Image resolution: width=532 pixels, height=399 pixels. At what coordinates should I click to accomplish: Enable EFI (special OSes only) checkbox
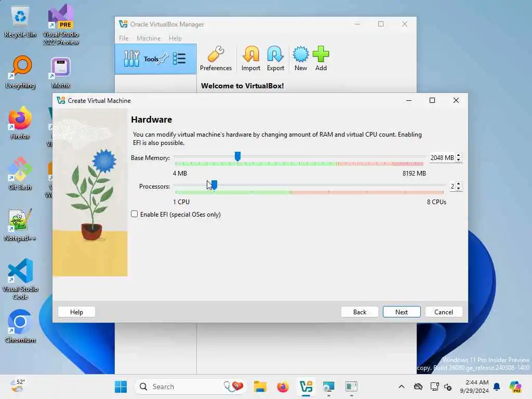click(x=135, y=214)
